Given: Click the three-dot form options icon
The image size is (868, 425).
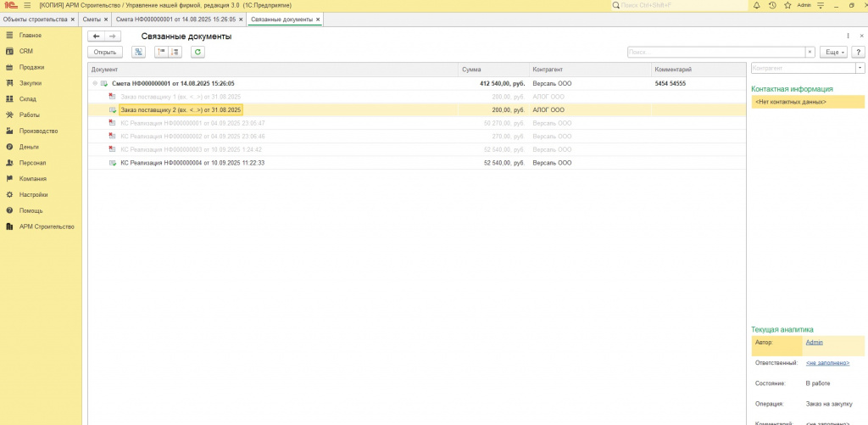Looking at the screenshot, I should [848, 36].
